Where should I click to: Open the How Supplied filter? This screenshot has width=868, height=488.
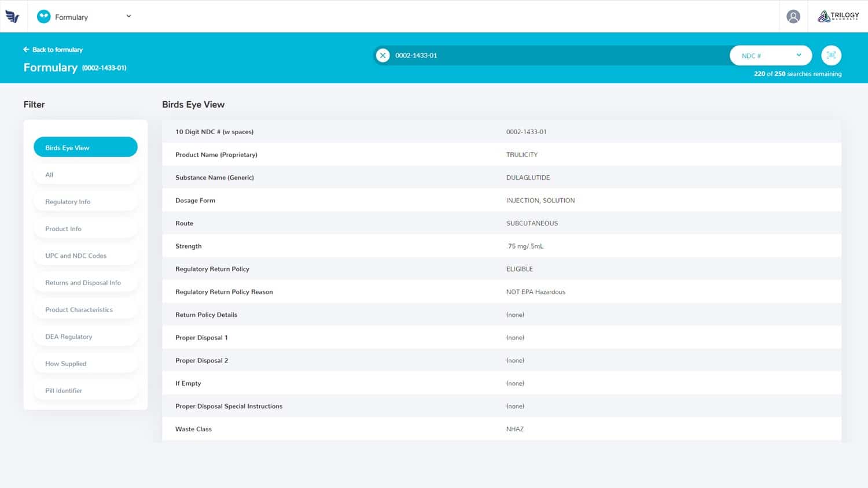(x=86, y=364)
